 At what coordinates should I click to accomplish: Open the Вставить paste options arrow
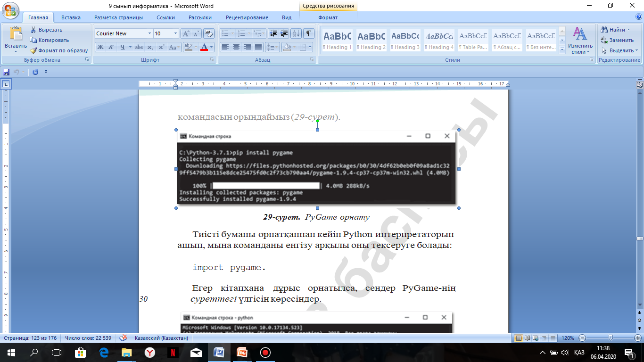click(x=16, y=51)
